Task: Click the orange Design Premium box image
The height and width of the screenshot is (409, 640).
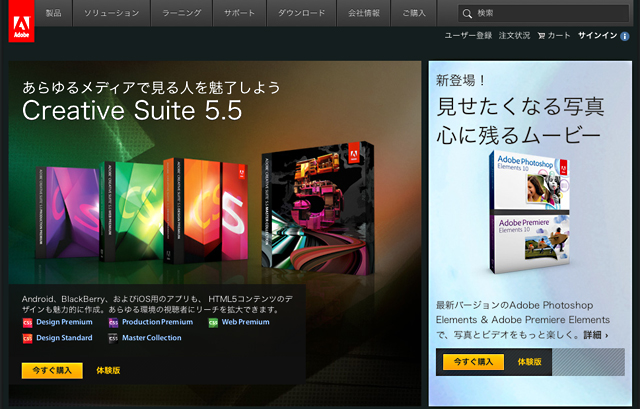Action: click(206, 211)
